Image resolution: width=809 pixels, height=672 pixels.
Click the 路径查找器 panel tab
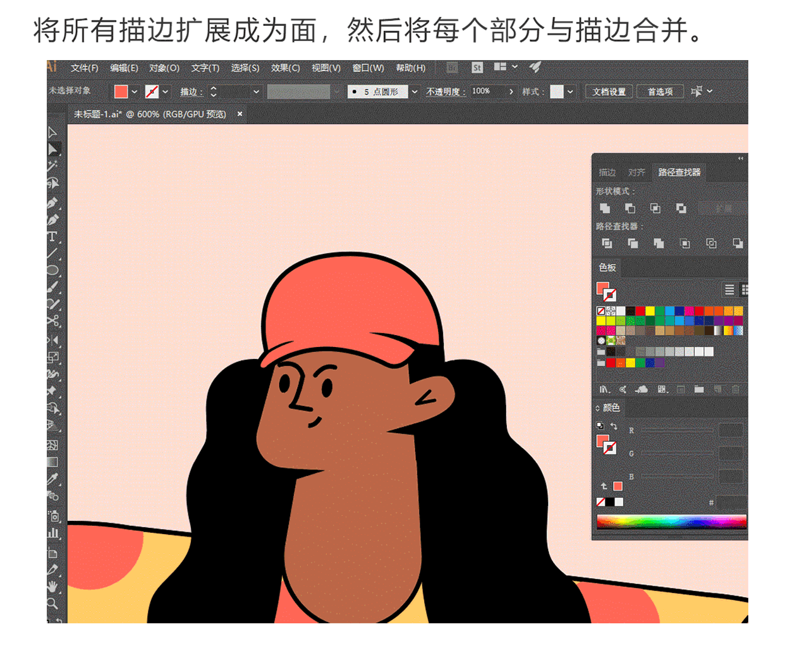coord(679,172)
